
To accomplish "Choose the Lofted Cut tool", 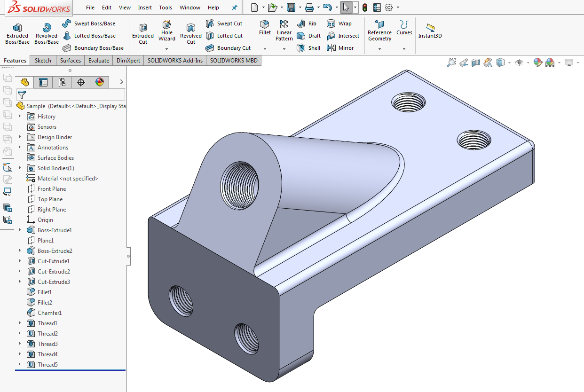I will [224, 36].
